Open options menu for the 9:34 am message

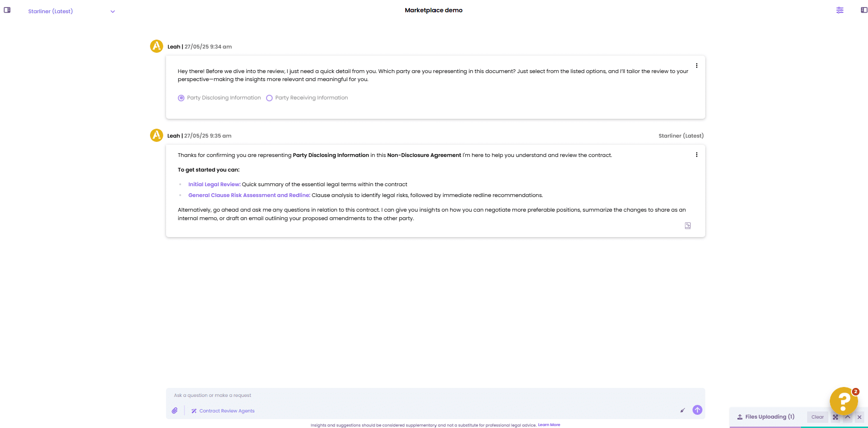pyautogui.click(x=696, y=66)
